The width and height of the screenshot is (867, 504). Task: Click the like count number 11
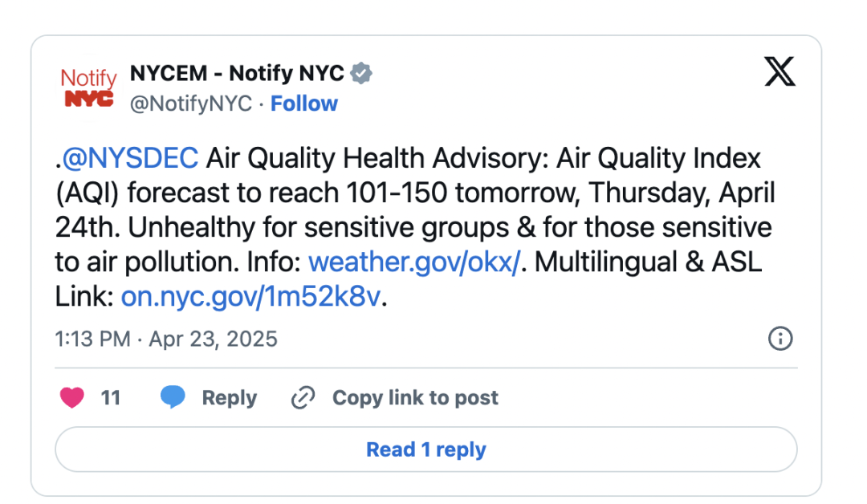pyautogui.click(x=111, y=398)
